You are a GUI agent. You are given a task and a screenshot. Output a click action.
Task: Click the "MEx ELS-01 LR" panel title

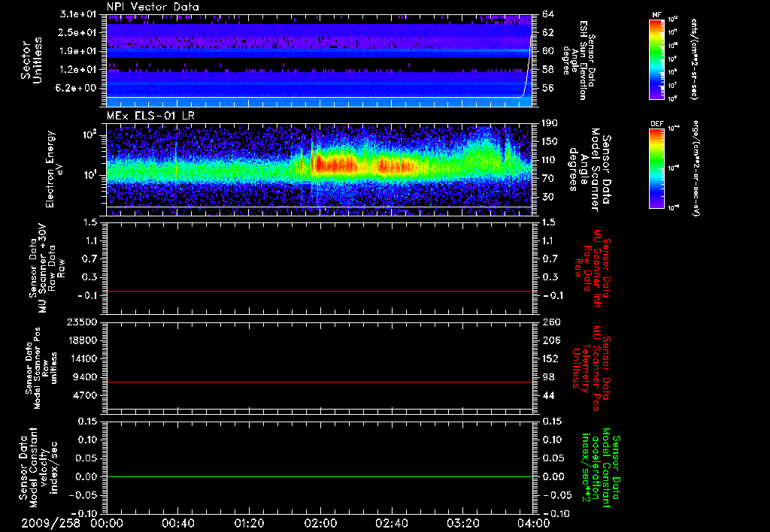[150, 116]
